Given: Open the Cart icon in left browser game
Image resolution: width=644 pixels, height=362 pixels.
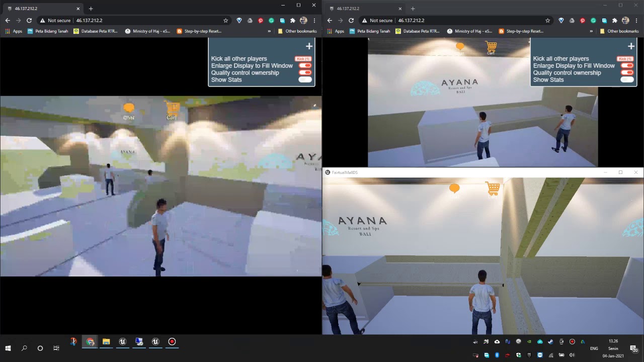Looking at the screenshot, I should [x=172, y=111].
